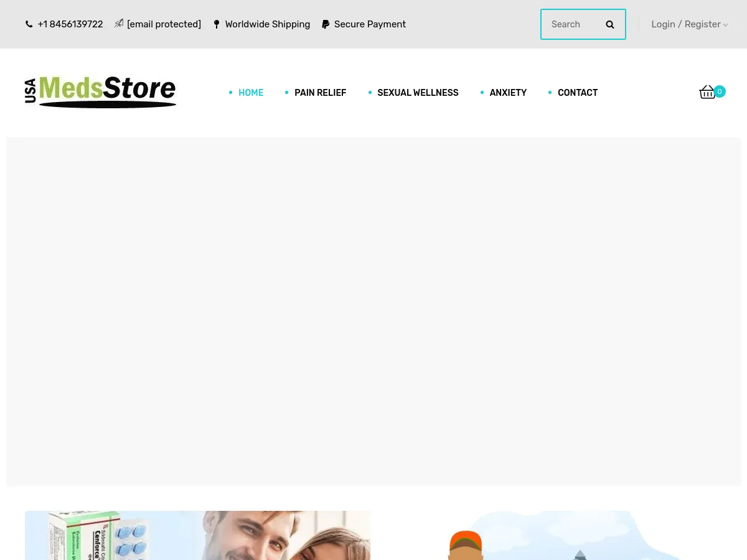This screenshot has height=560, width=747.
Task: Click inside the Search input field
Action: pyautogui.click(x=573, y=24)
